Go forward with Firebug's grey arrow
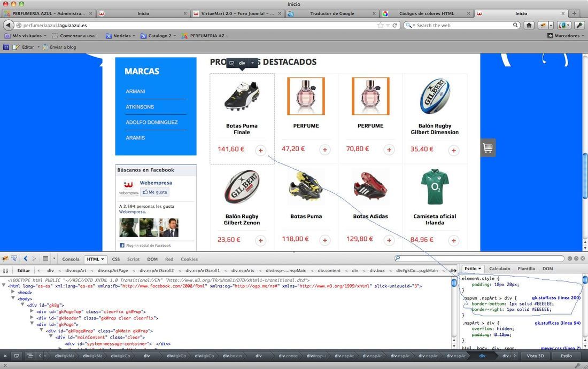588x369 pixels. point(34,258)
